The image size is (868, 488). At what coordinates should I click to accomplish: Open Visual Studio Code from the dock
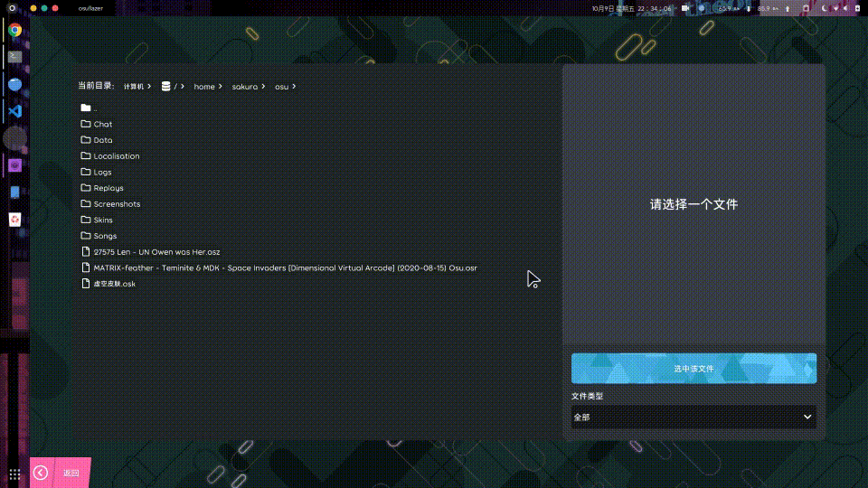tap(15, 111)
